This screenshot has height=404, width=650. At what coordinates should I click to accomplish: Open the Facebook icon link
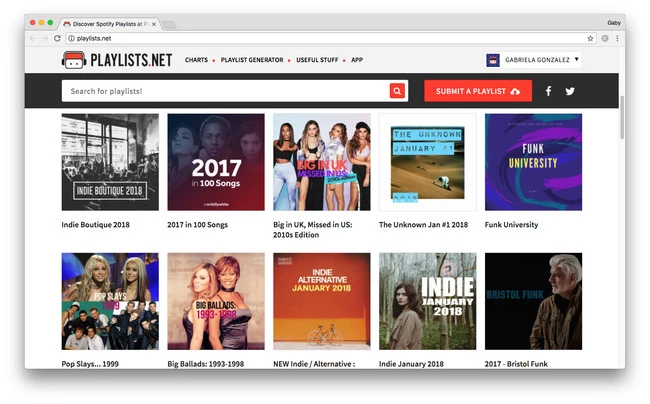pos(548,91)
